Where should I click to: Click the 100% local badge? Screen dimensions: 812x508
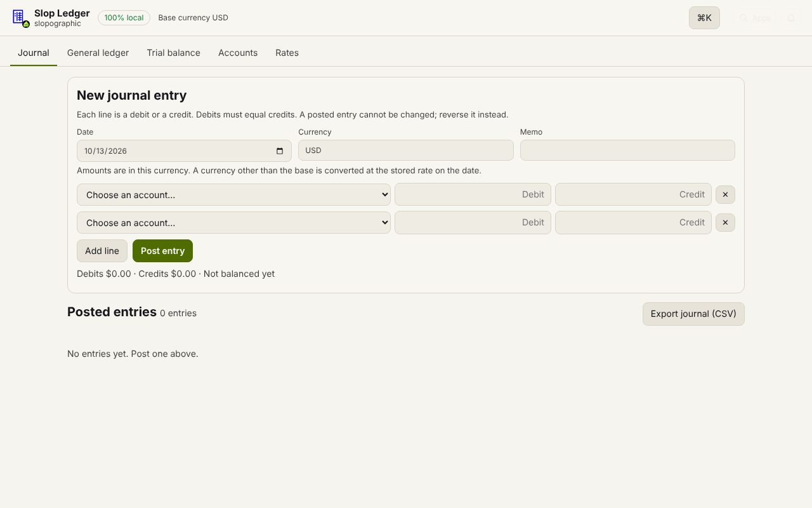[124, 18]
